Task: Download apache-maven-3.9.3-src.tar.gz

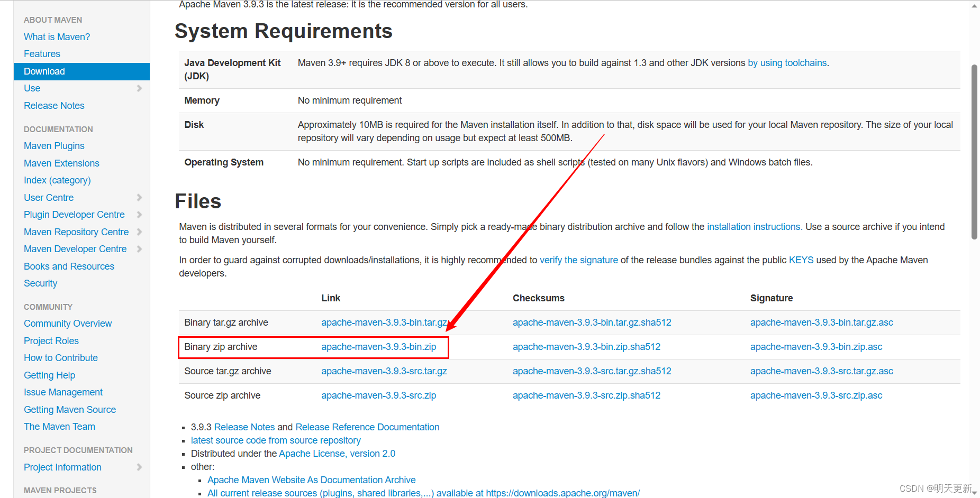Action: pyautogui.click(x=384, y=371)
